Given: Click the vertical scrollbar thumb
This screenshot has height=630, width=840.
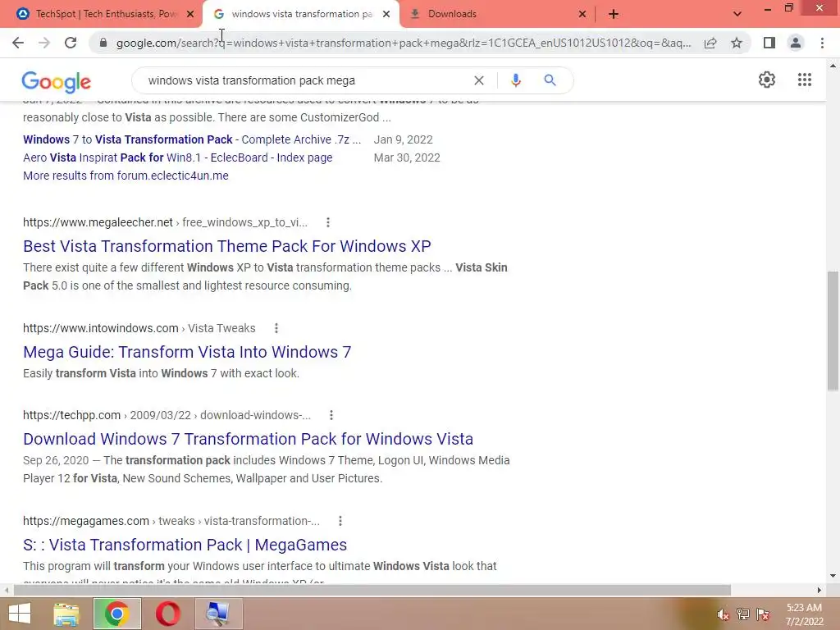Looking at the screenshot, I should (x=833, y=331).
